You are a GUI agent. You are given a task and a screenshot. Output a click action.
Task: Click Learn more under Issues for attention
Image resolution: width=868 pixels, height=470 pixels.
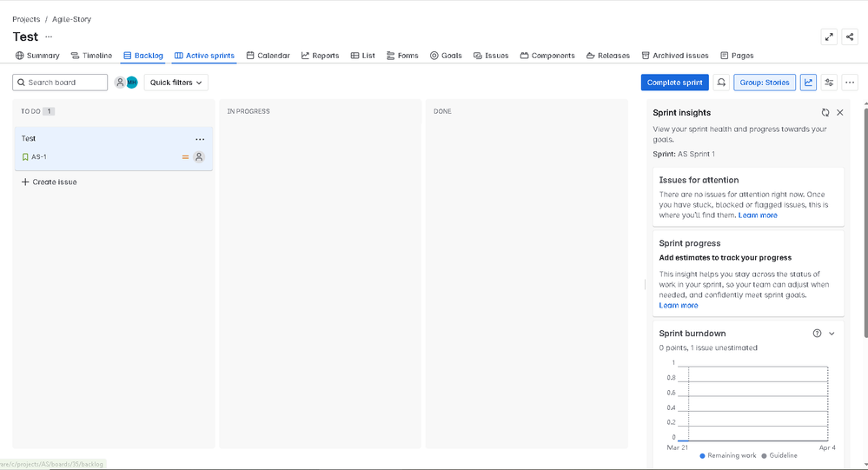tap(758, 215)
